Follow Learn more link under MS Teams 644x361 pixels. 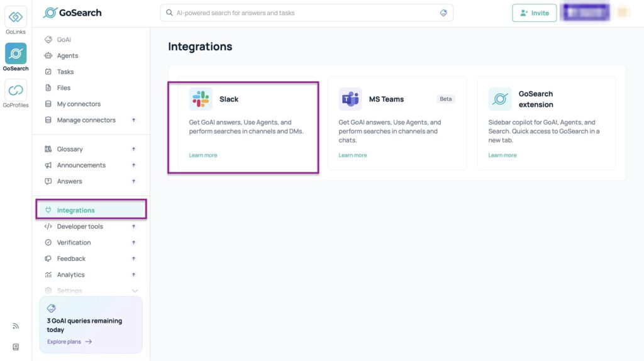[x=352, y=155]
